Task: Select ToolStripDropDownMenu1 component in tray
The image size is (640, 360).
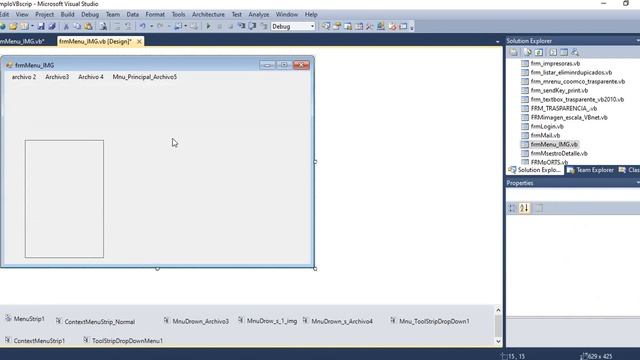Action: point(123,340)
